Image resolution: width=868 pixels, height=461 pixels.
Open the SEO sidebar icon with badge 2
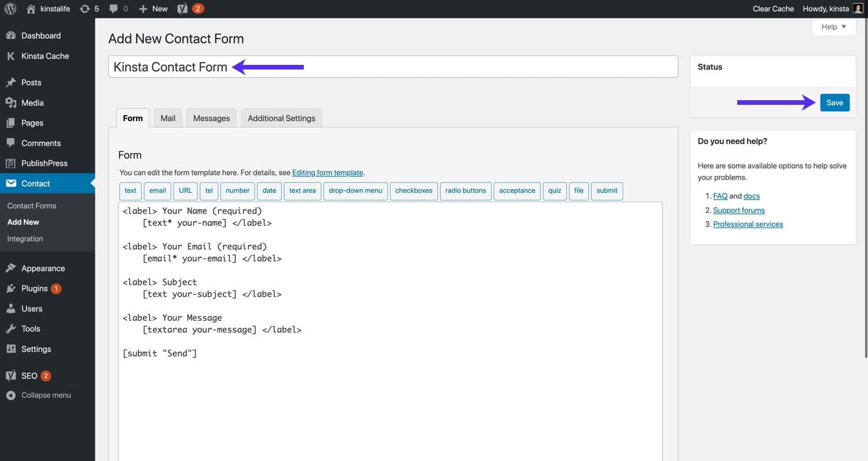(12, 375)
